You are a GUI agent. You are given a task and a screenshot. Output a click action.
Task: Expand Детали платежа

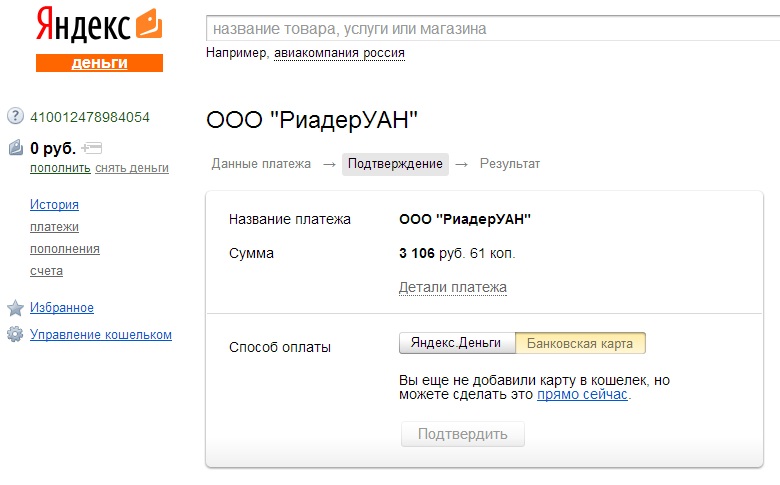[452, 288]
